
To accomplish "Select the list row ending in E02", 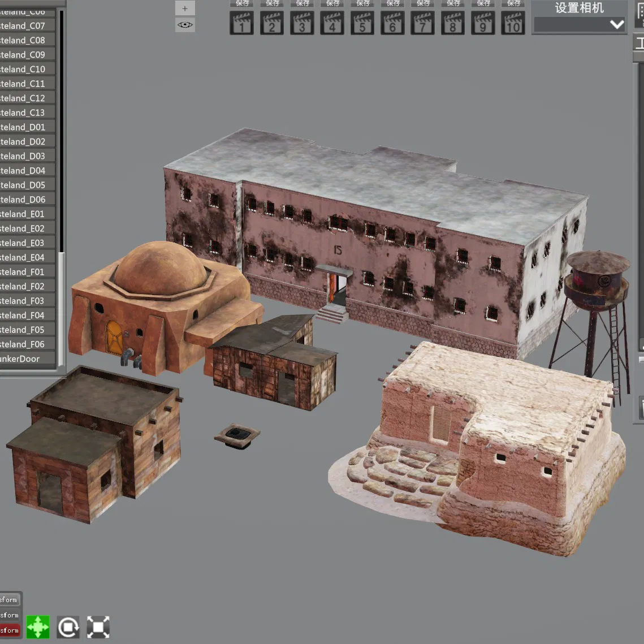I will pos(28,228).
